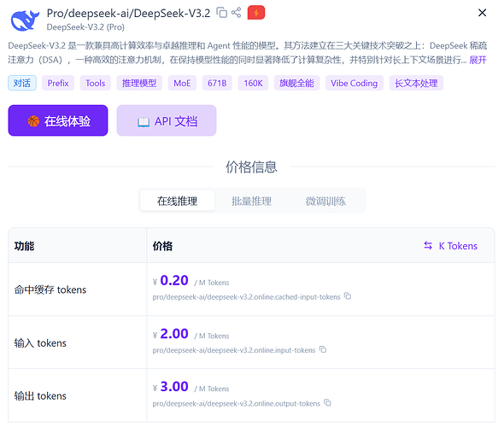Image resolution: width=504 pixels, height=427 pixels.
Task: Copy the online.input-tokens identifier
Action: (x=323, y=349)
